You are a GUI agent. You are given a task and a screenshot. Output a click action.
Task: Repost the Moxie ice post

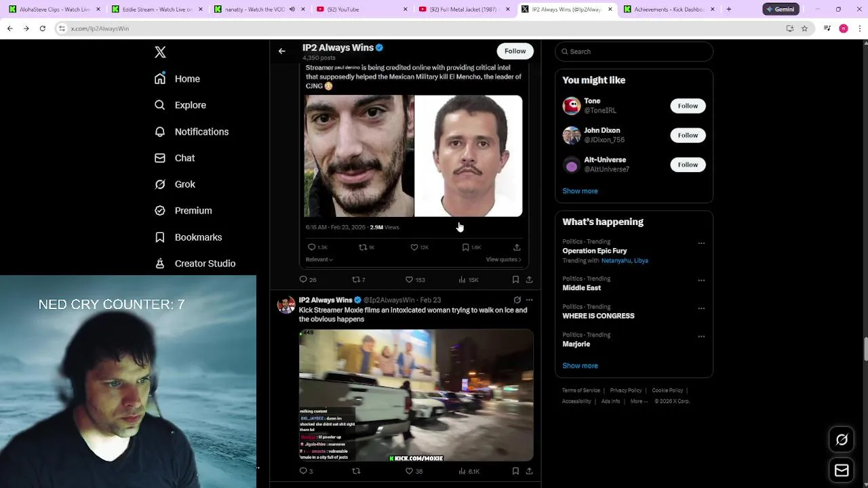click(x=356, y=471)
